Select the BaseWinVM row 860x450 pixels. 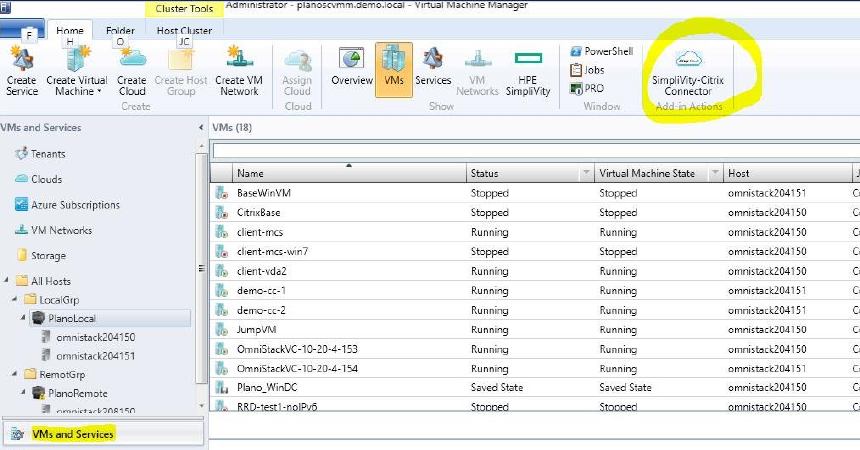535,193
